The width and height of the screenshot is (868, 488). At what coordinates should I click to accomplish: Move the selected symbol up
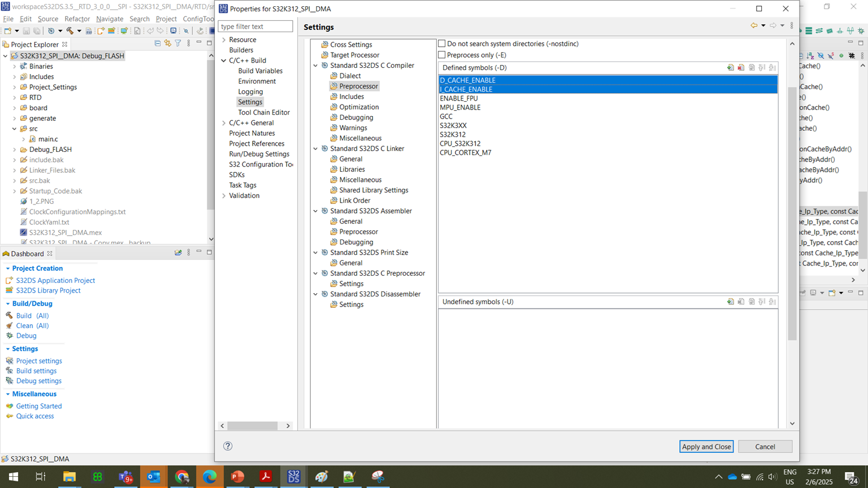click(762, 67)
